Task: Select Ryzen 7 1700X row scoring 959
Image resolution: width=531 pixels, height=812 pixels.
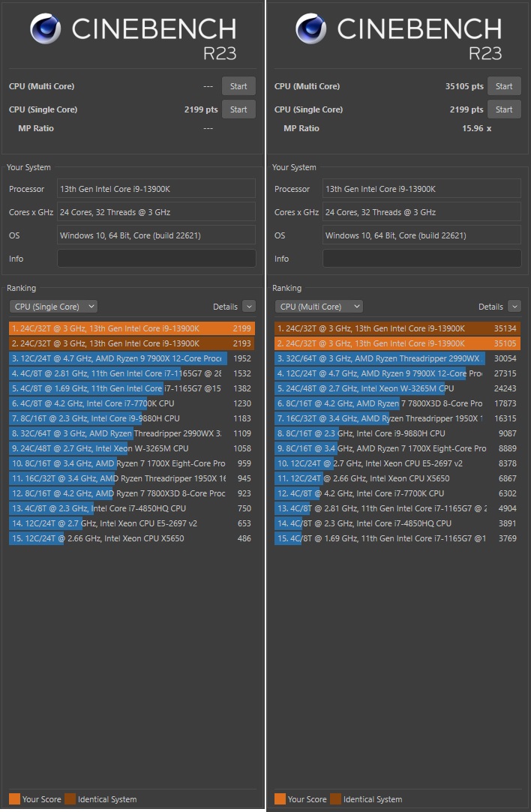Action: [x=131, y=463]
